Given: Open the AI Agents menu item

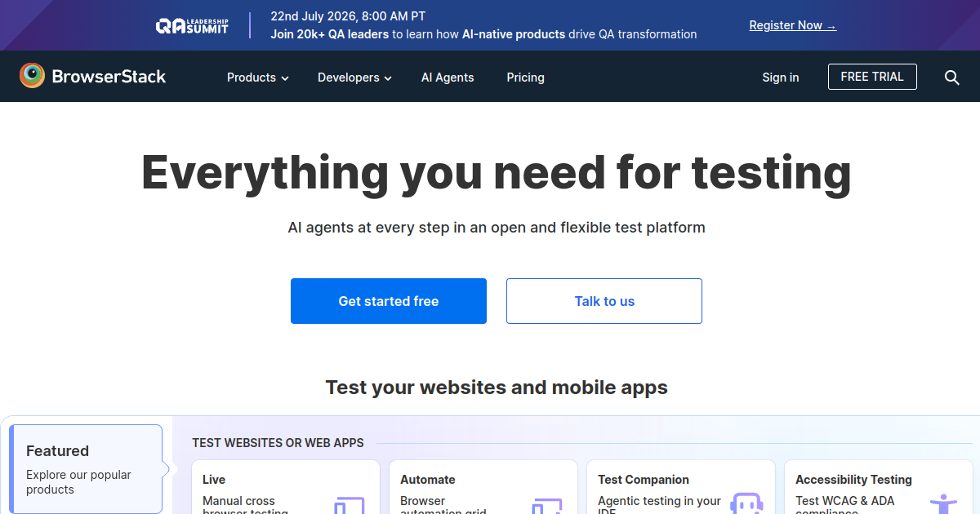Looking at the screenshot, I should [448, 78].
